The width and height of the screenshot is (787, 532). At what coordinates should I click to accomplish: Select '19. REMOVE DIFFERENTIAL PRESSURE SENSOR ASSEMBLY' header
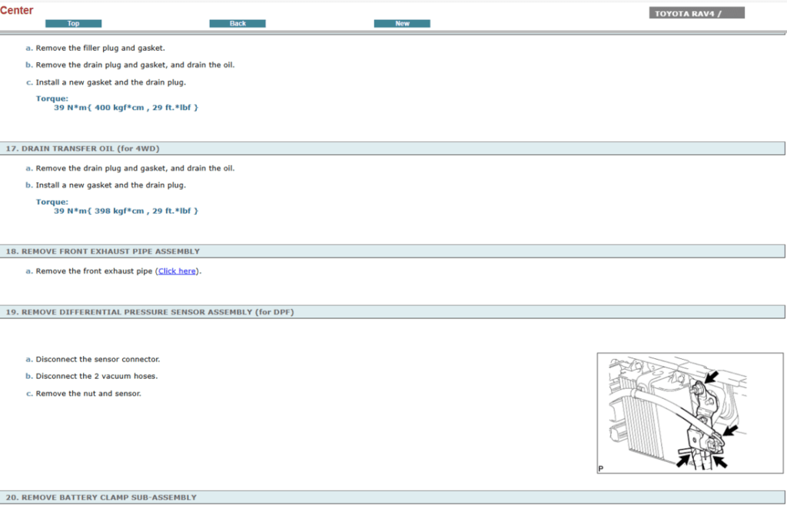click(x=150, y=312)
